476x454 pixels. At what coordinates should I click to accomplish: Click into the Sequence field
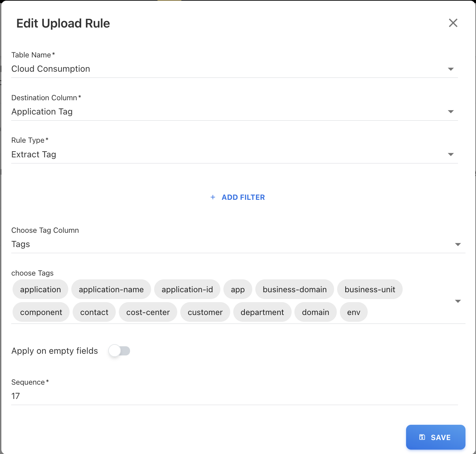coord(234,396)
